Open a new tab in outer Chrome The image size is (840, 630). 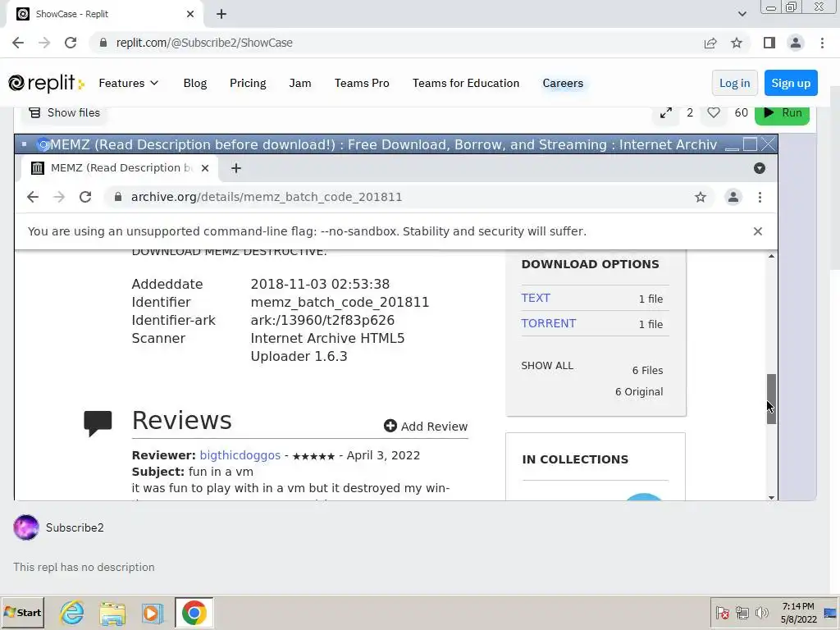click(x=221, y=14)
